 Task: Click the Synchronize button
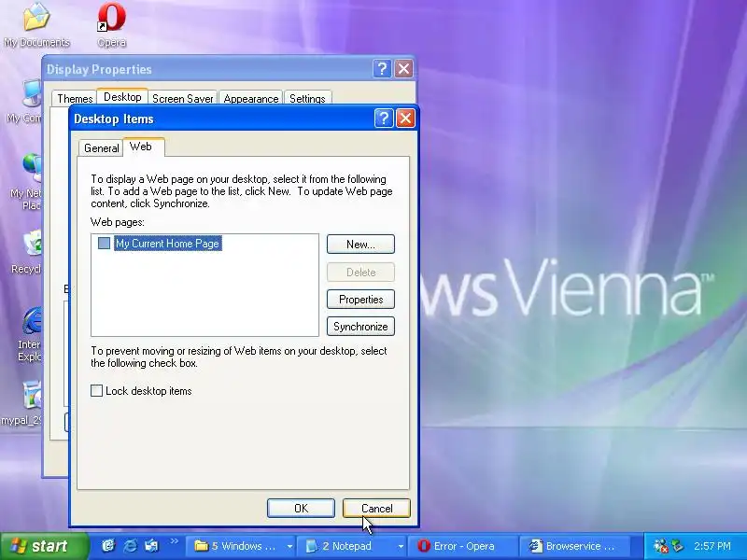click(x=360, y=327)
